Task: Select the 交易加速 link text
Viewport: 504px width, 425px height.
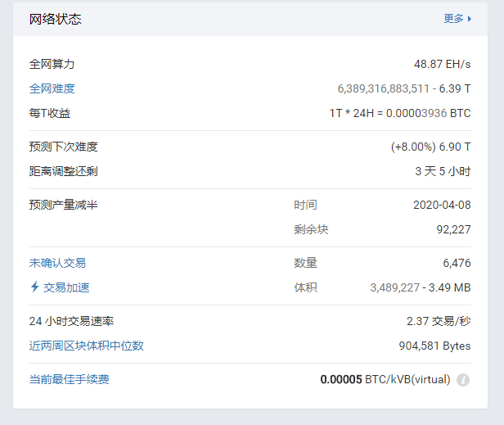Action: (66, 287)
